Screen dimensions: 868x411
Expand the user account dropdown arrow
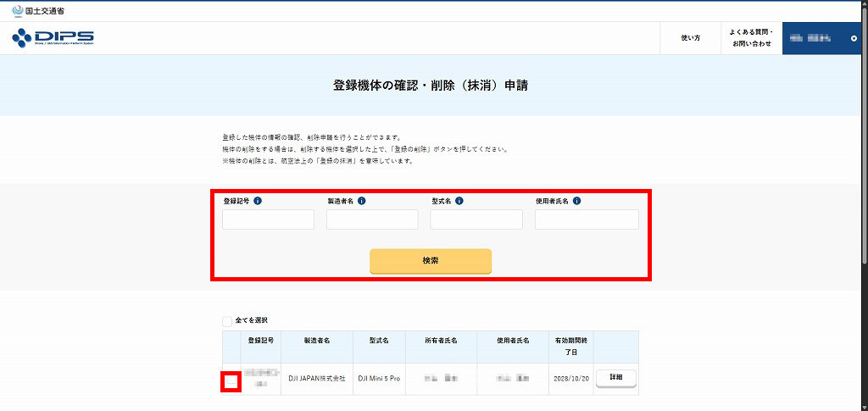click(x=853, y=39)
